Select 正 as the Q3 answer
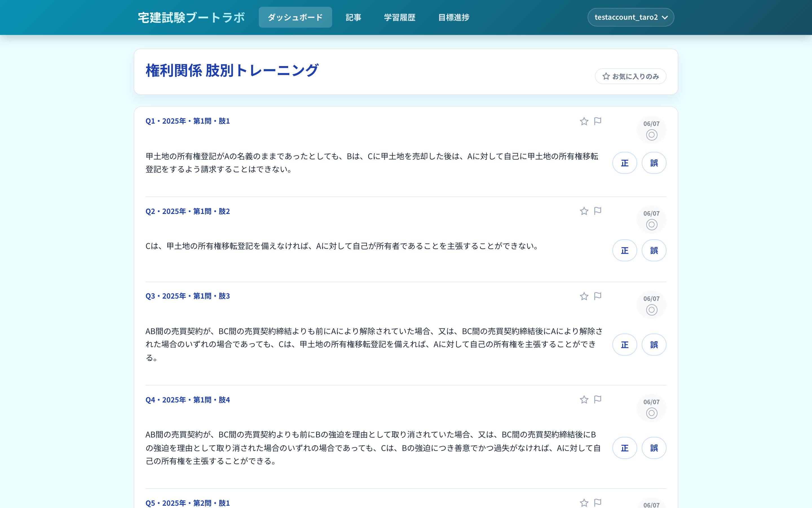Screen dimensions: 812x508 point(625,344)
